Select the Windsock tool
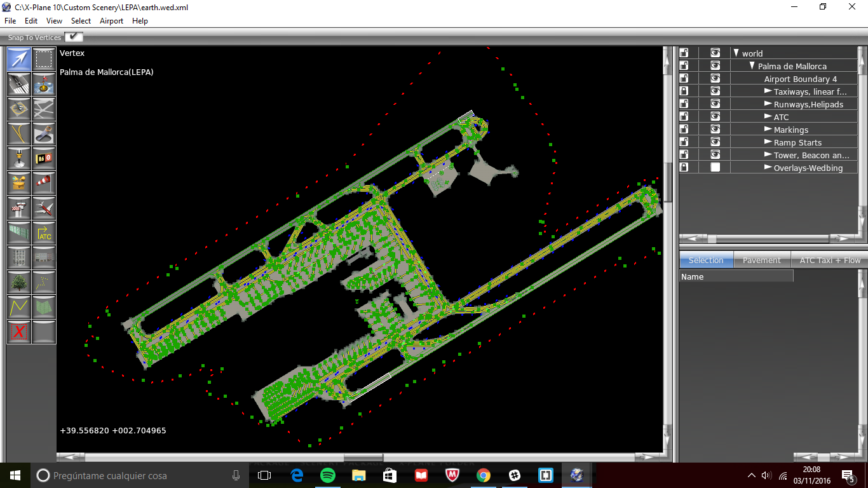The height and width of the screenshot is (488, 868). click(x=44, y=184)
